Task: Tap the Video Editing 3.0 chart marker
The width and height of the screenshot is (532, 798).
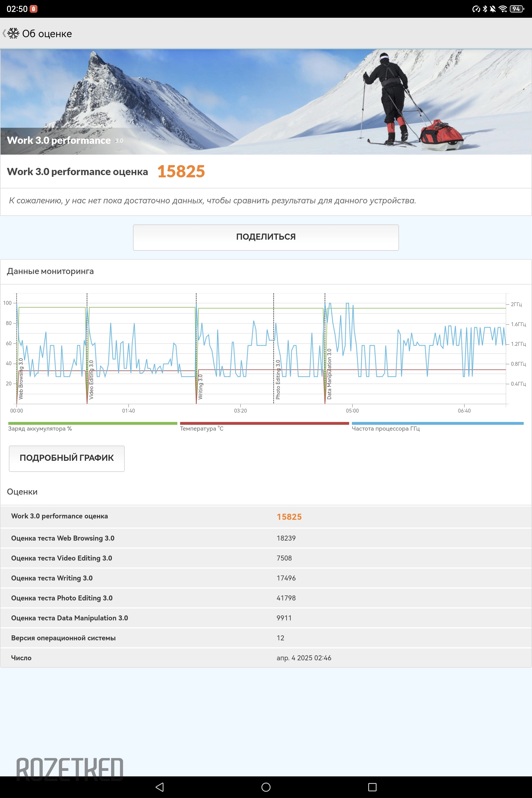Action: (x=91, y=380)
